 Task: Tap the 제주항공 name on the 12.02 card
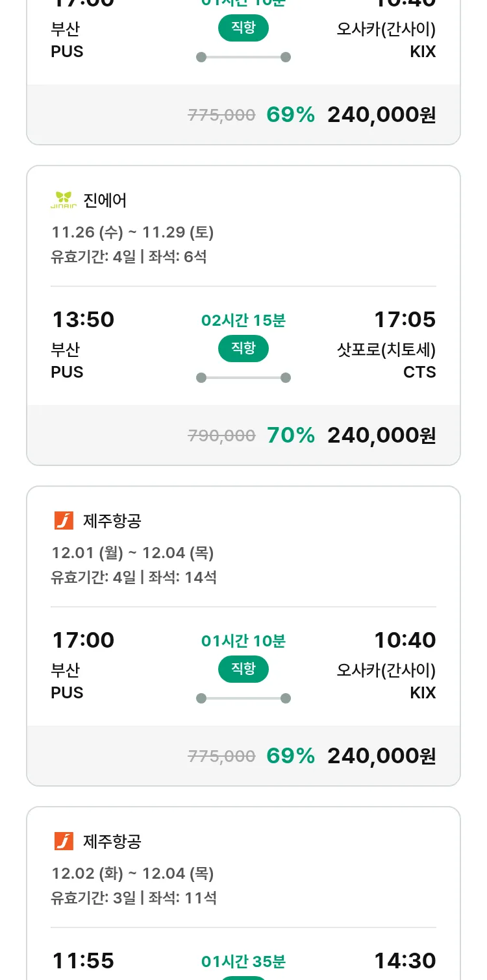click(112, 841)
